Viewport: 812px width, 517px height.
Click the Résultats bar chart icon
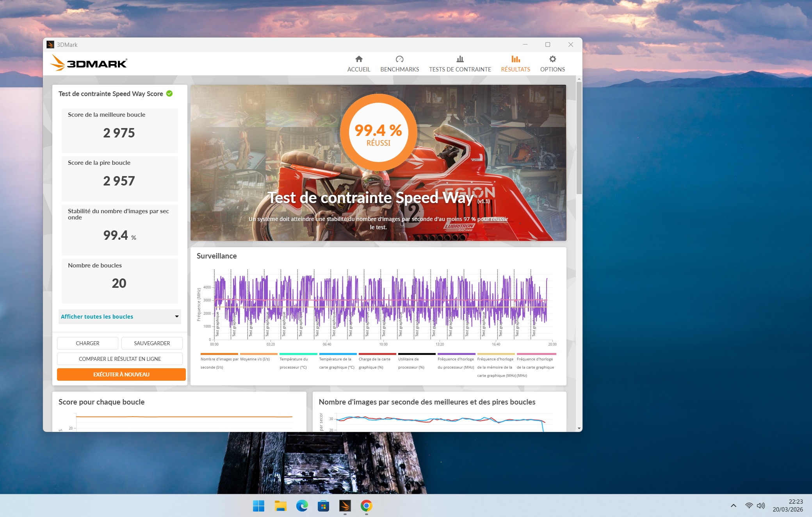(515, 59)
